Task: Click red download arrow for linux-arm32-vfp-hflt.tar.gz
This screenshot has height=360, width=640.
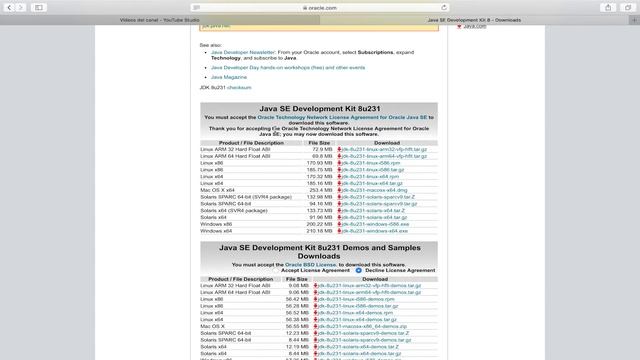Action: click(339, 149)
